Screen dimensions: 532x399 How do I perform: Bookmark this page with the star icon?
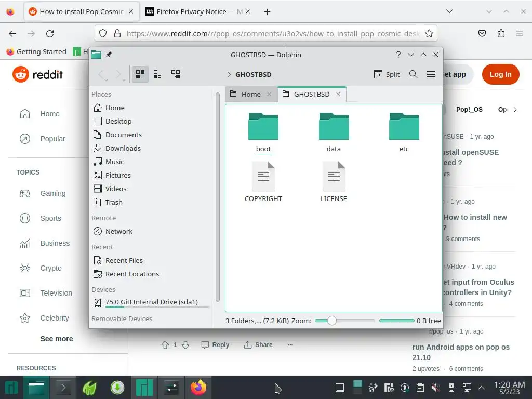pos(429,33)
